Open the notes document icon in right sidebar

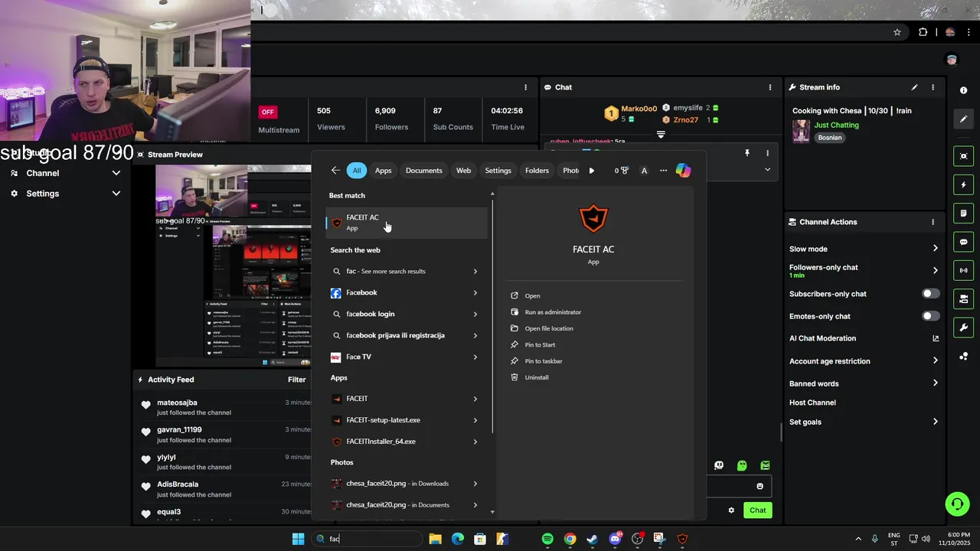pos(963,214)
